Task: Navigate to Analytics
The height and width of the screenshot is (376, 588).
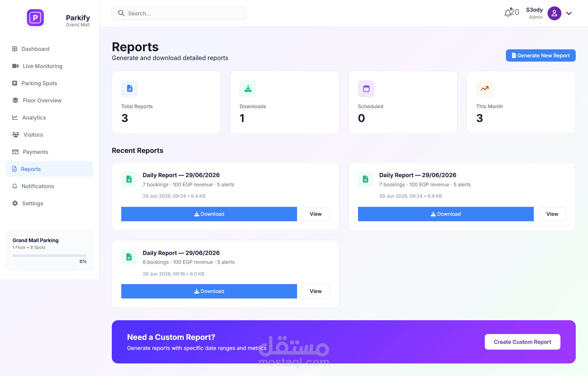Action: [x=50, y=118]
